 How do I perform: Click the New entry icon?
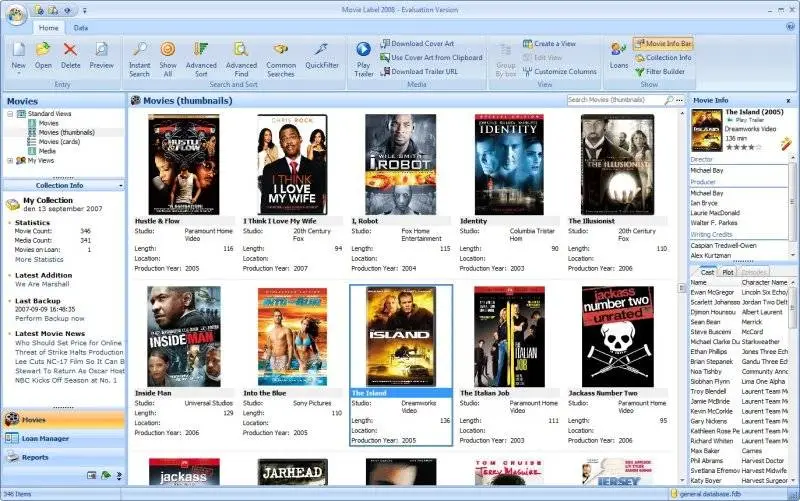[18, 50]
